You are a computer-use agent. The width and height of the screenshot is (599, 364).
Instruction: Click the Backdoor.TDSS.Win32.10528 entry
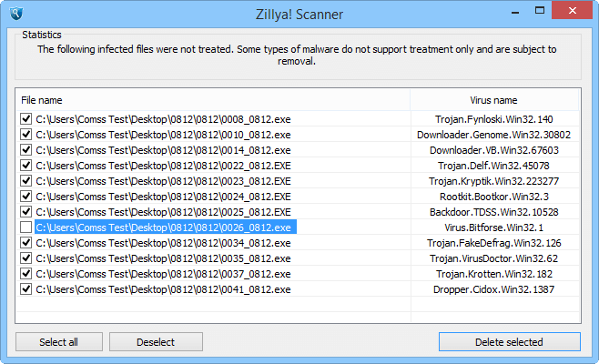pyautogui.click(x=494, y=212)
